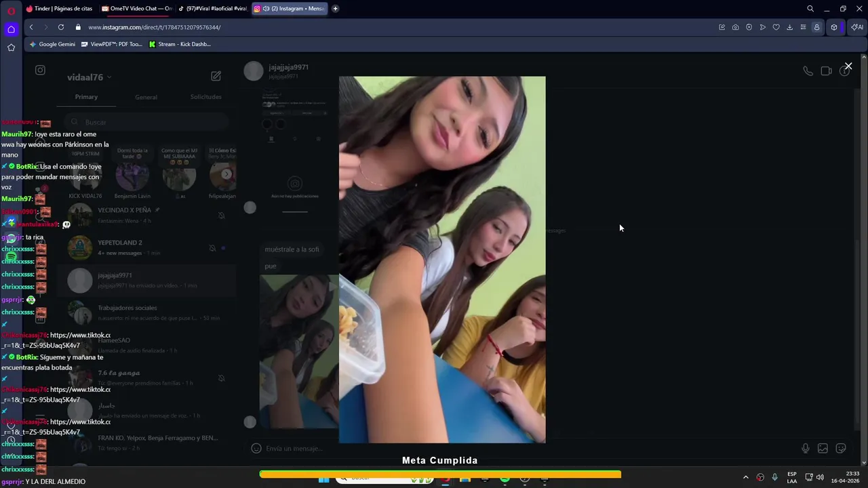Open the VECINDAD X PEÑA conversation
Viewport: 868px width, 488px height.
tap(146, 215)
